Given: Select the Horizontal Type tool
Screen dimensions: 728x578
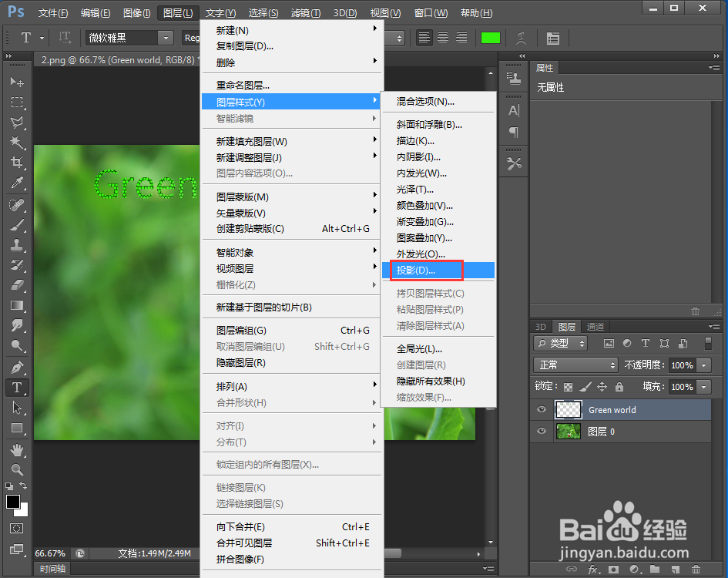Looking at the screenshot, I should [x=17, y=388].
